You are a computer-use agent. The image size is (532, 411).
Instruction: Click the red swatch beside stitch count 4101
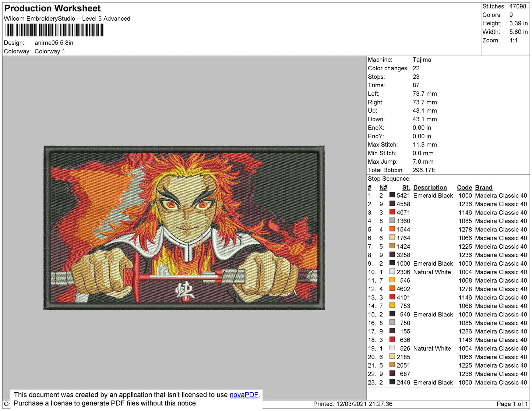[392, 297]
